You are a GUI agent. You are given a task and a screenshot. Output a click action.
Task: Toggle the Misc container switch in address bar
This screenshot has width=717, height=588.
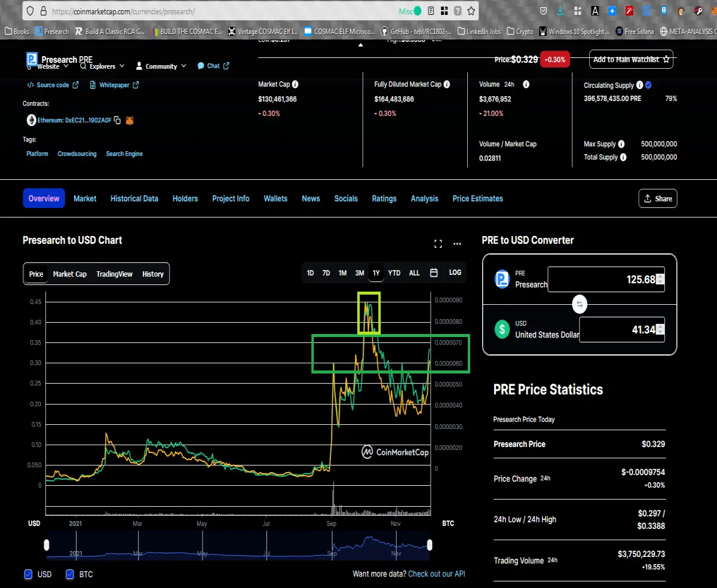click(x=418, y=11)
